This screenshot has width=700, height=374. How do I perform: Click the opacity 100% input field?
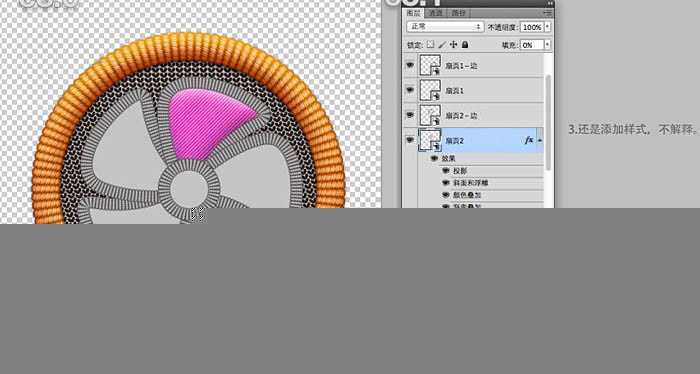531,27
